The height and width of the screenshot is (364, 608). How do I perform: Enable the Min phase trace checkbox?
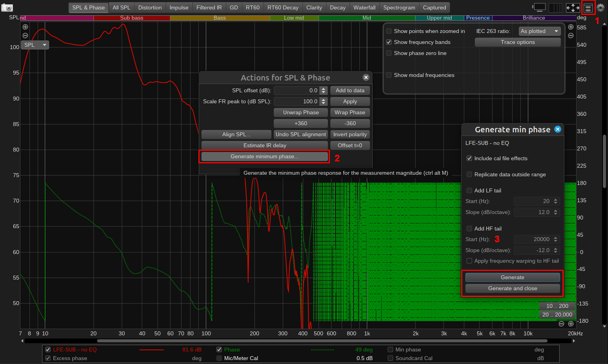click(390, 349)
